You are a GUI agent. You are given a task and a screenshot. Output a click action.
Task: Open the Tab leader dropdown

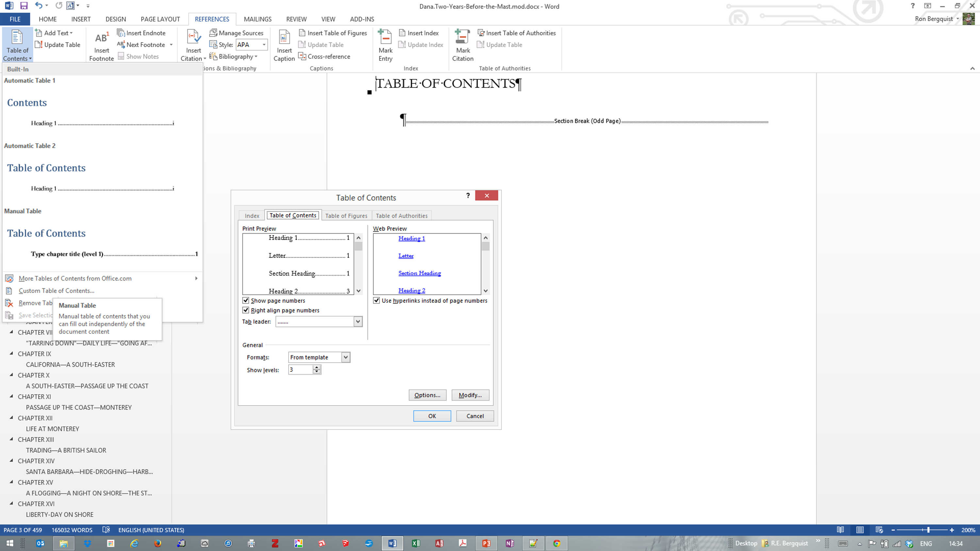[358, 322]
